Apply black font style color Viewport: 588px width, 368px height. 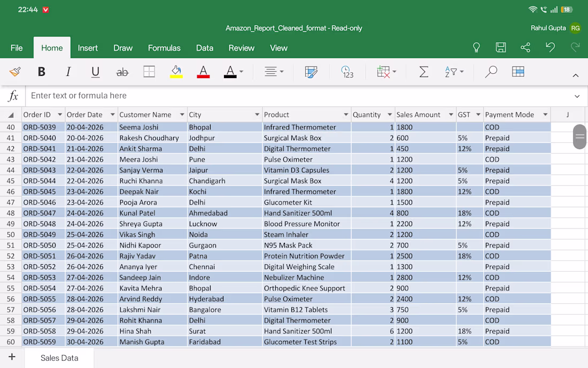point(230,72)
